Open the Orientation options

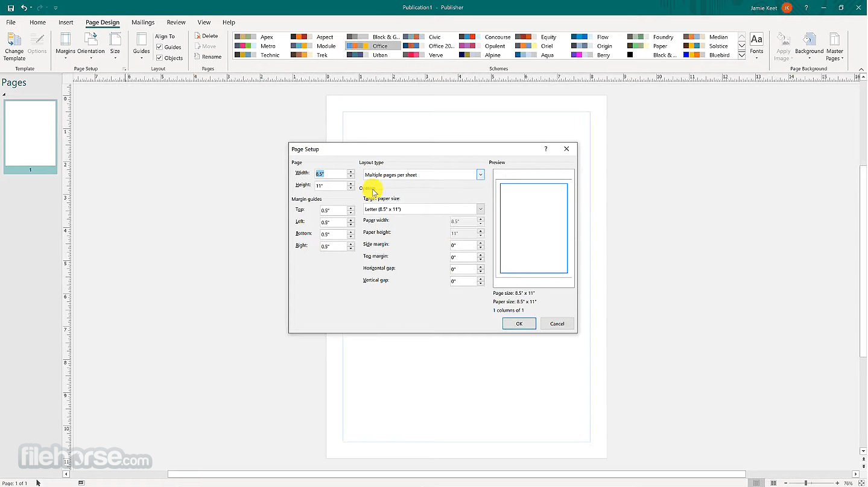(x=91, y=47)
